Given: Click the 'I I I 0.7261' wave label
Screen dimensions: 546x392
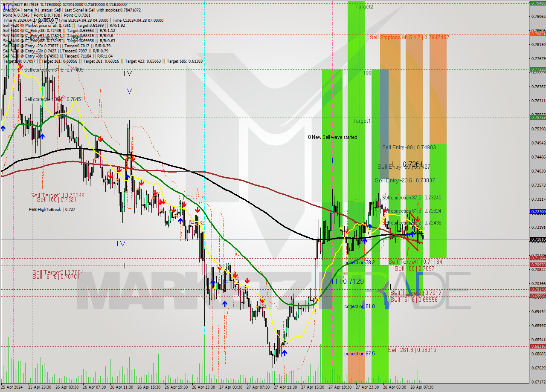Looking at the screenshot, I should (407, 164).
